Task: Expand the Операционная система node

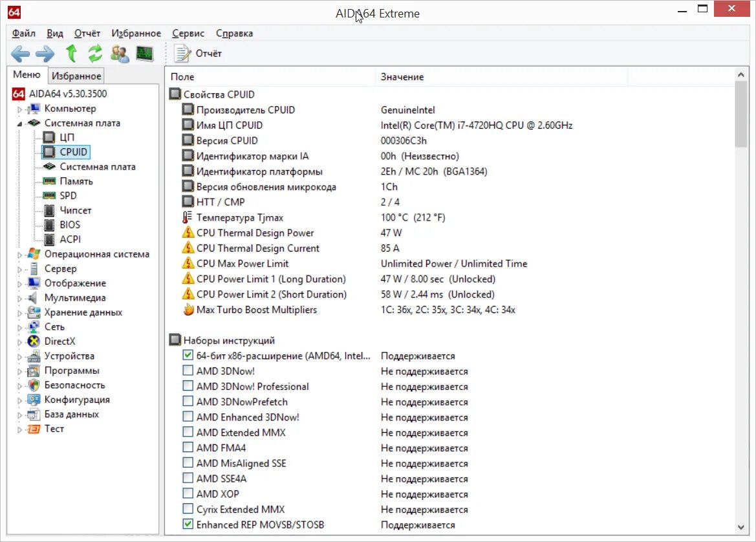Action: [x=20, y=255]
